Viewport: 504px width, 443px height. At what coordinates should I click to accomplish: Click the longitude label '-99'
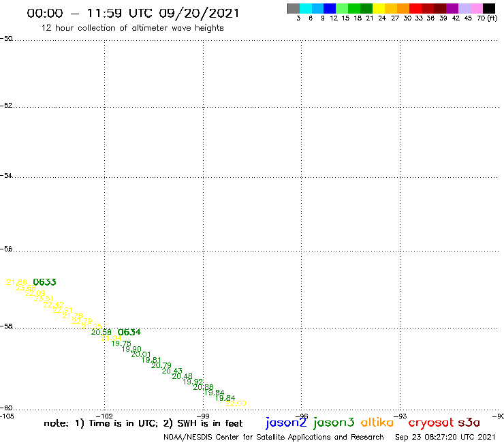click(203, 416)
